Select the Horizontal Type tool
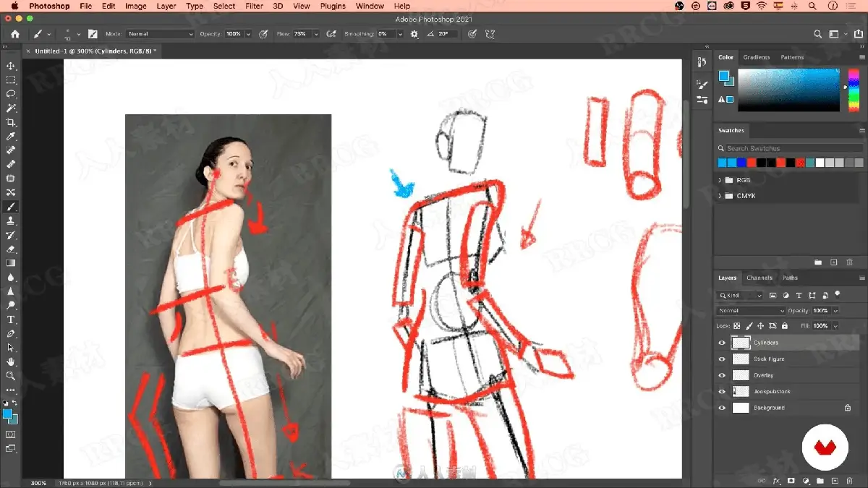 click(x=11, y=320)
